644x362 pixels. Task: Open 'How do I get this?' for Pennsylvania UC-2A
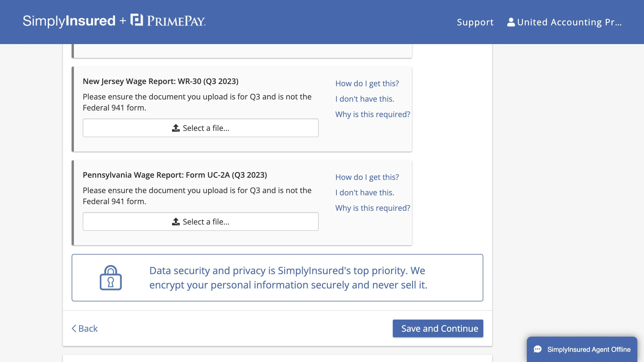[367, 177]
